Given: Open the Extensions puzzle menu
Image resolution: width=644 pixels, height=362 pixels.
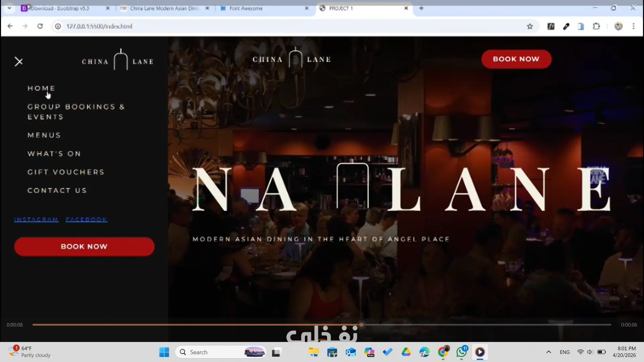Looking at the screenshot, I should click(x=596, y=26).
